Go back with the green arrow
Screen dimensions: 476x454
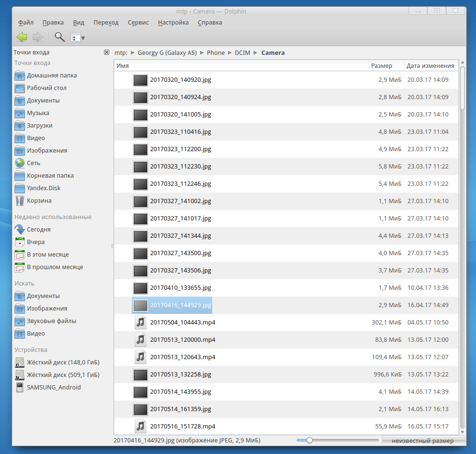pos(22,38)
